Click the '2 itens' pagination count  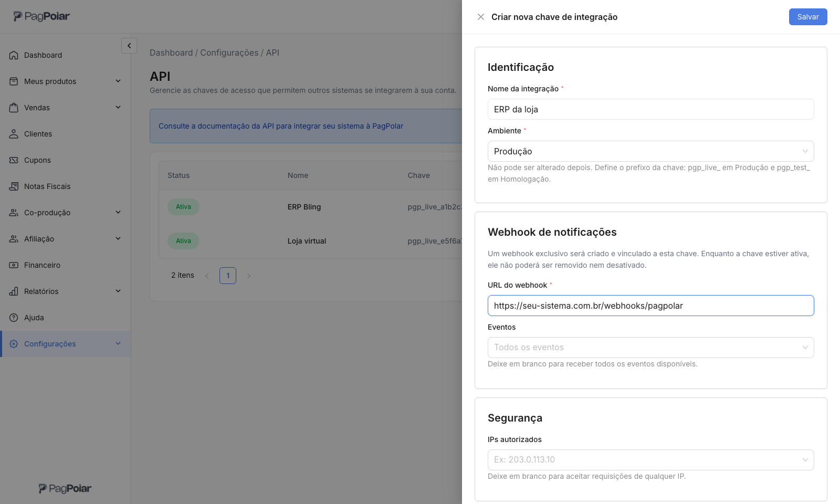183,275
